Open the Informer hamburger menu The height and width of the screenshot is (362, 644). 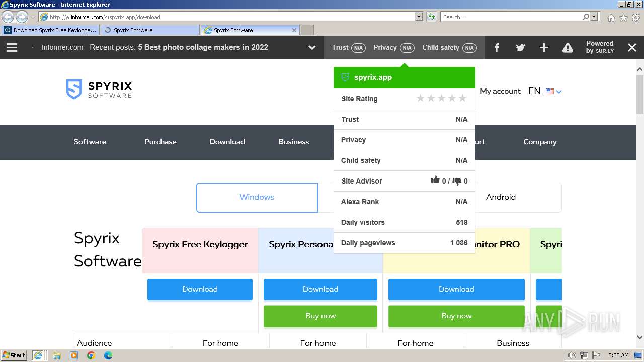tap(12, 47)
